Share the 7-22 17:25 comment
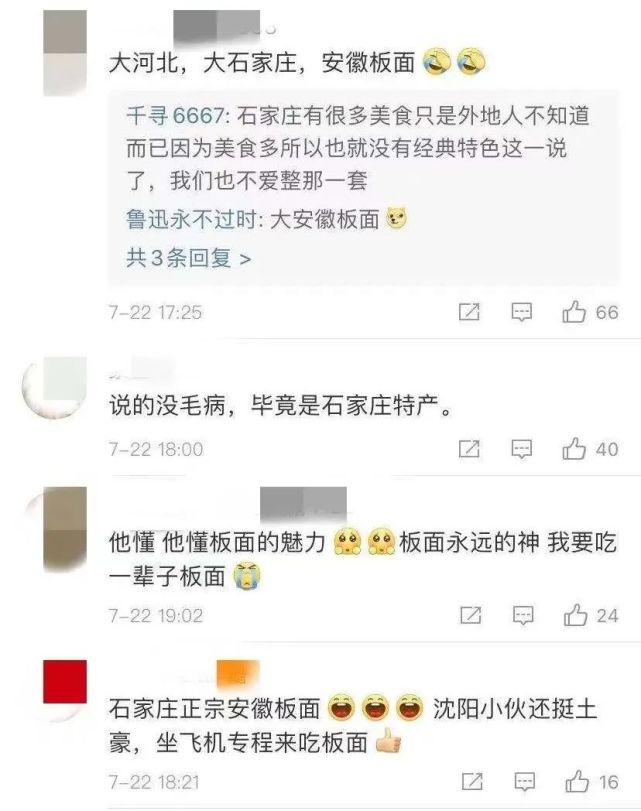 469,312
